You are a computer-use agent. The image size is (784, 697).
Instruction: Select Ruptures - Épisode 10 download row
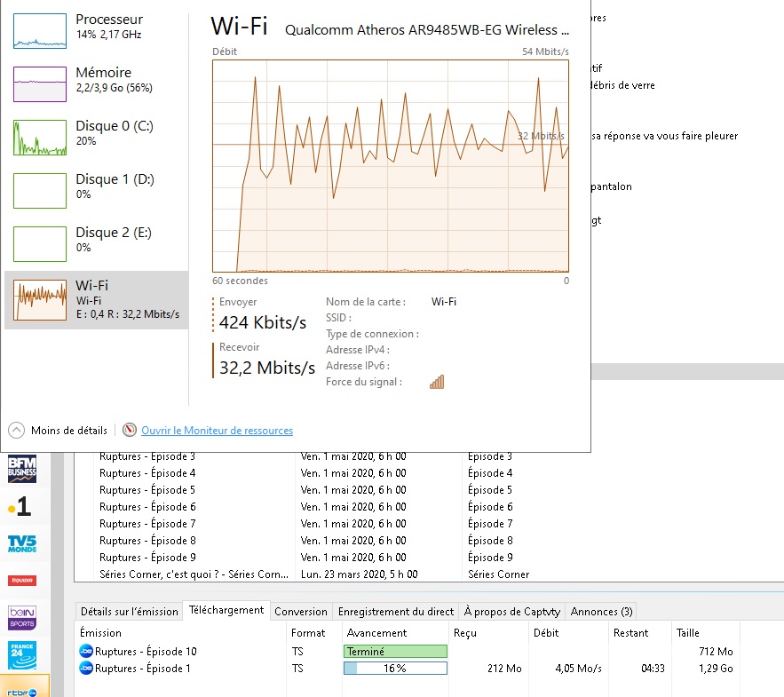pos(146,652)
